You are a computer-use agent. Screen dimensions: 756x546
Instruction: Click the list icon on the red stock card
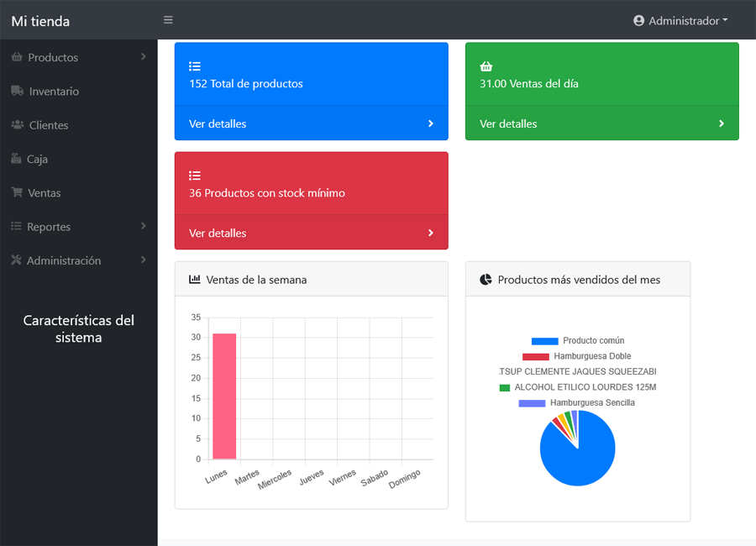[x=195, y=176]
